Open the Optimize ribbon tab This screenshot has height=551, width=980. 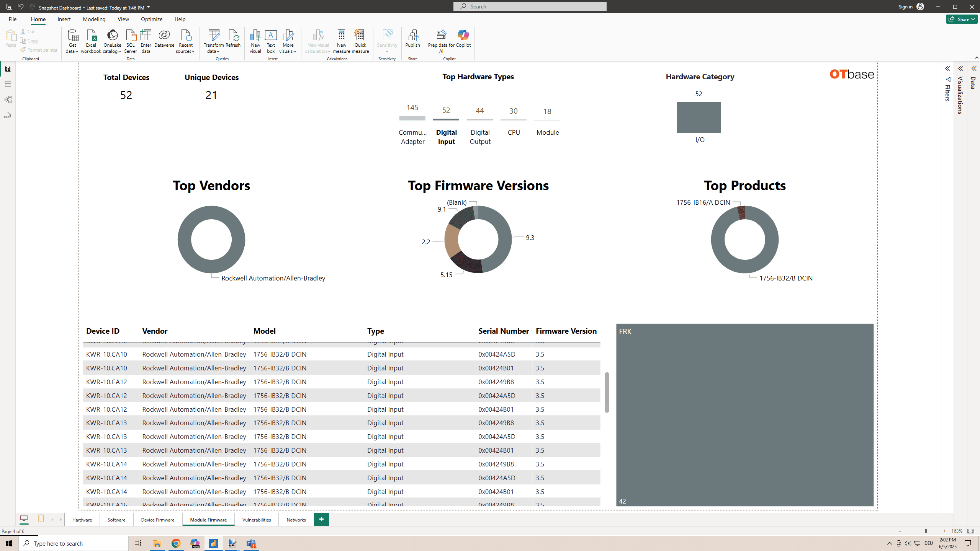(x=151, y=19)
